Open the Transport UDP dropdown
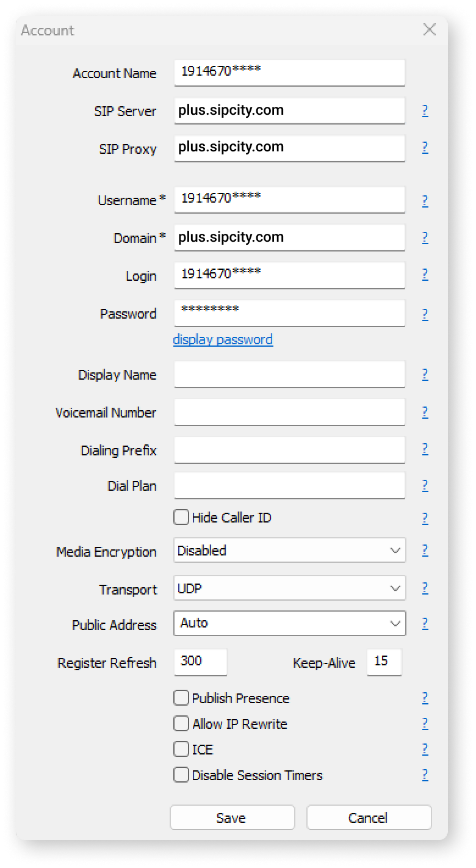The width and height of the screenshot is (476, 868). [x=290, y=588]
